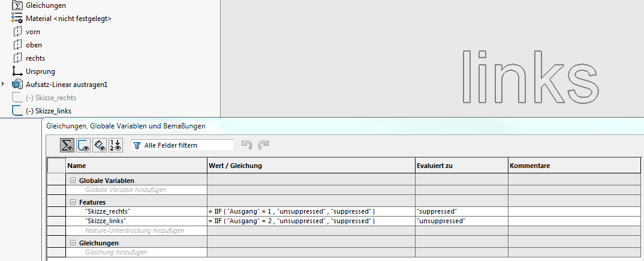Collapse the Gleichungen section in the table
644x261 pixels.
pyautogui.click(x=73, y=243)
